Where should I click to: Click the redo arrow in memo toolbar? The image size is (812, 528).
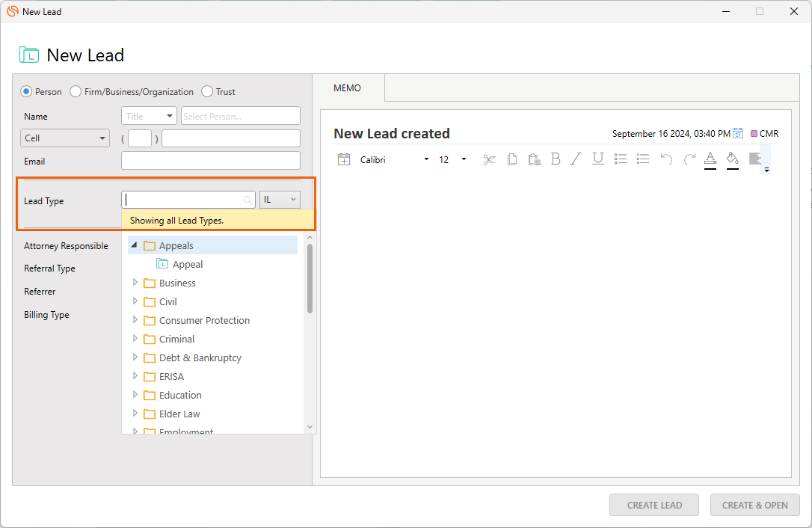[689, 159]
